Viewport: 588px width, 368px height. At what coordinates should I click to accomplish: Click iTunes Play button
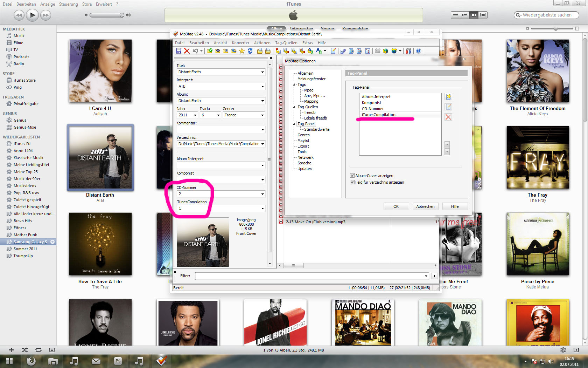(x=32, y=15)
